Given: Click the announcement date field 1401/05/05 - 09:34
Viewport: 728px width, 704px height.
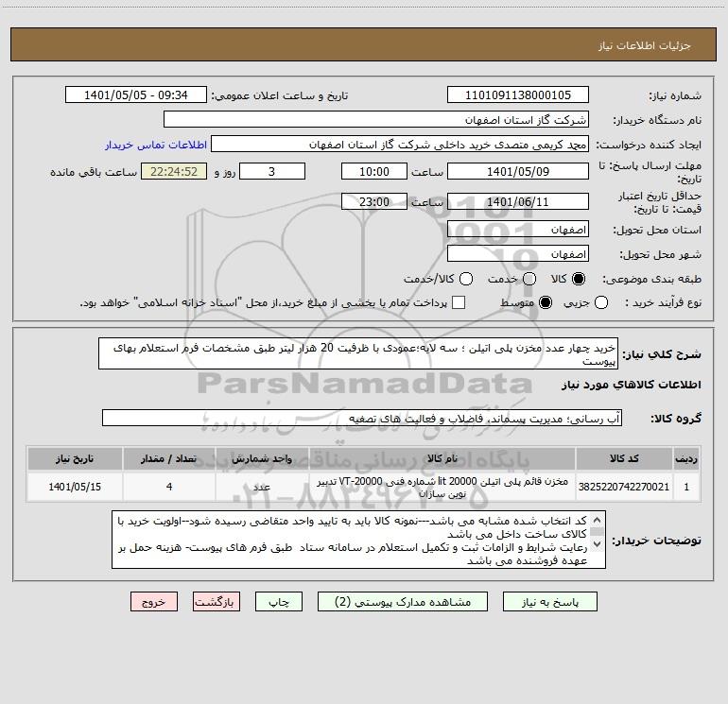Looking at the screenshot, I should (x=136, y=94).
